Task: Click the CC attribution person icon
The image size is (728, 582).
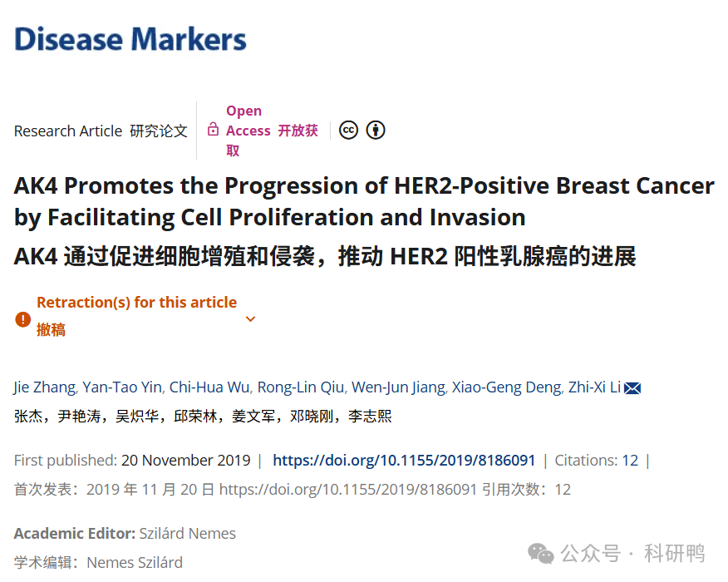Action: (x=376, y=130)
